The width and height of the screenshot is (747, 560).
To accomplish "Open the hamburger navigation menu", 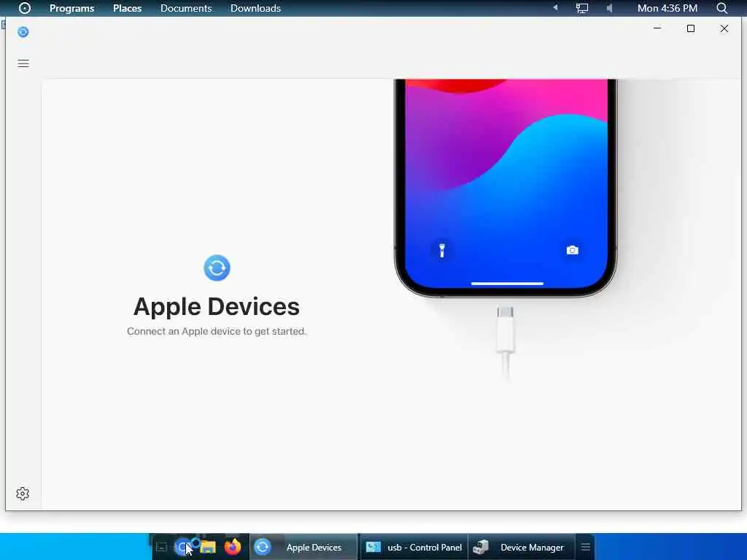I will 23,64.
